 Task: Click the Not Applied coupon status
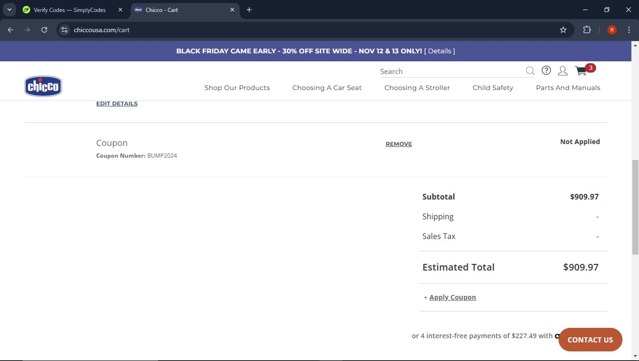(580, 141)
